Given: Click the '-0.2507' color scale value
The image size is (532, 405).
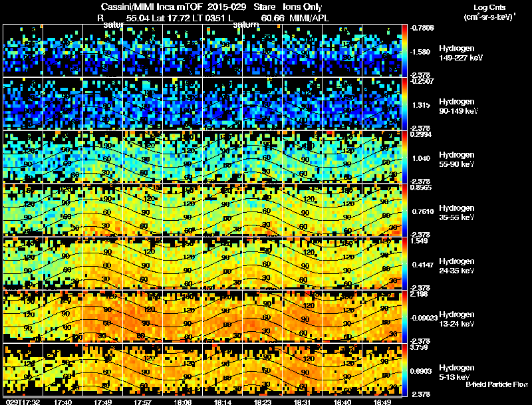Looking at the screenshot, I should pos(422,81).
